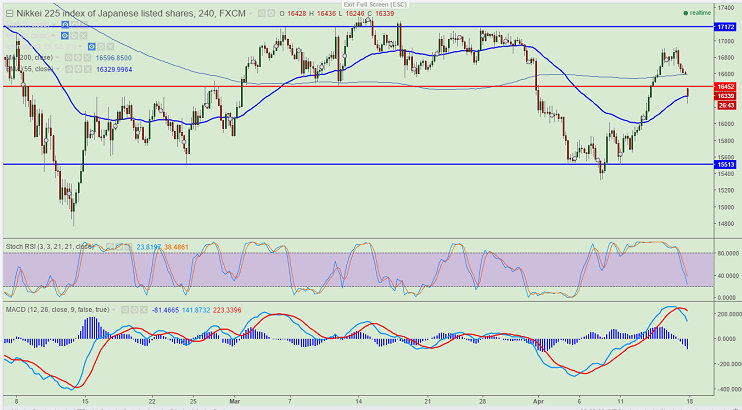Toggle eye icon of the MA row above Ichimoku
Image resolution: width=742 pixels, height=410 pixels.
65,36
